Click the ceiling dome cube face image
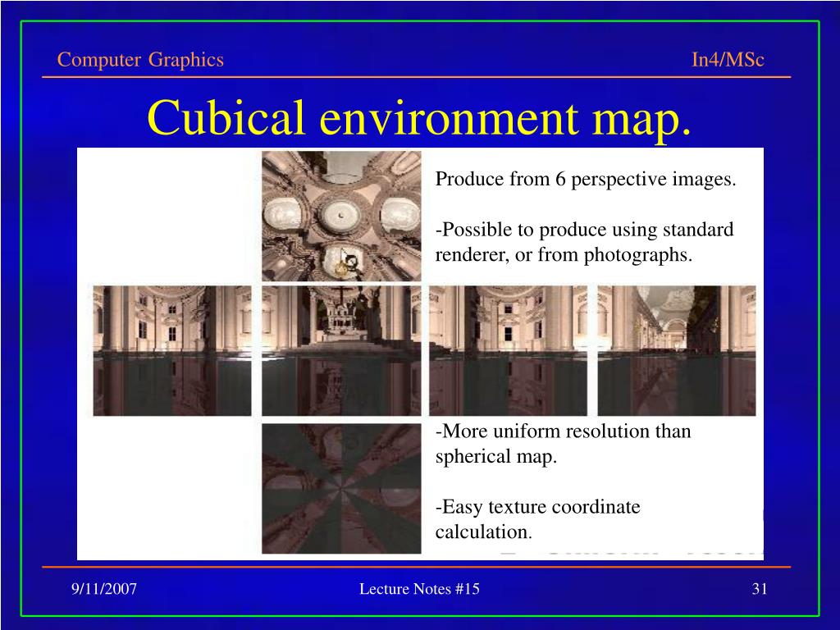The height and width of the screenshot is (630, 840). click(341, 216)
